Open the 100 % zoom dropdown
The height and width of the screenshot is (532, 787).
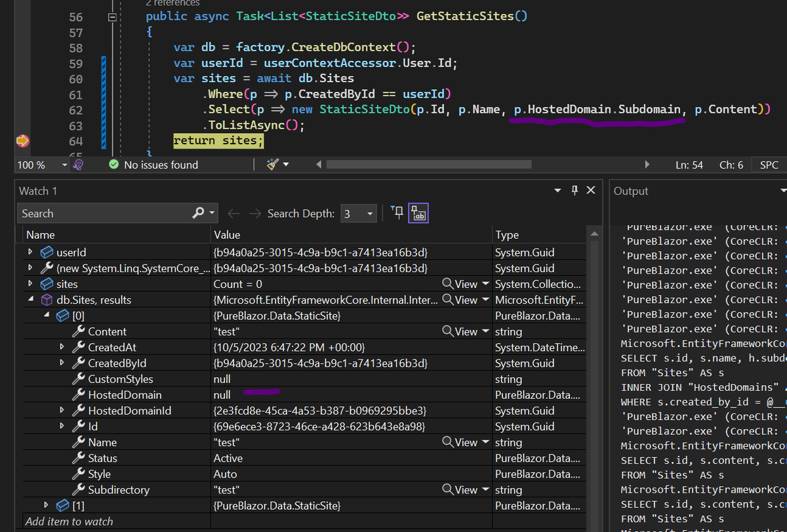pyautogui.click(x=64, y=165)
